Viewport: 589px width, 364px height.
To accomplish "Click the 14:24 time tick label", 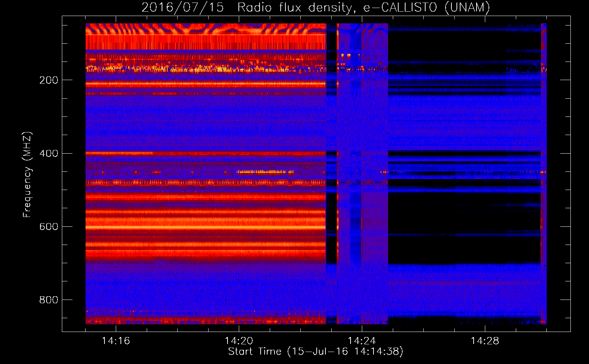I will (x=362, y=341).
